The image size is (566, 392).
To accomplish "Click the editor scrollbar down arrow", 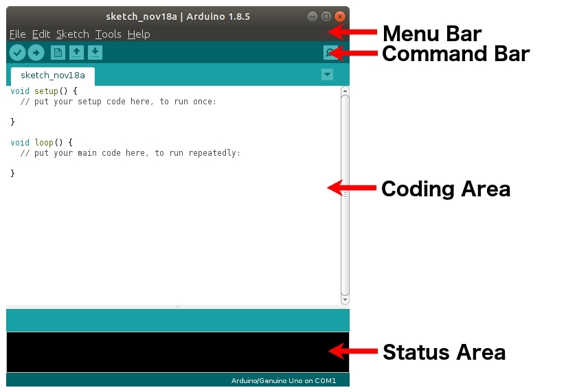I will click(345, 300).
